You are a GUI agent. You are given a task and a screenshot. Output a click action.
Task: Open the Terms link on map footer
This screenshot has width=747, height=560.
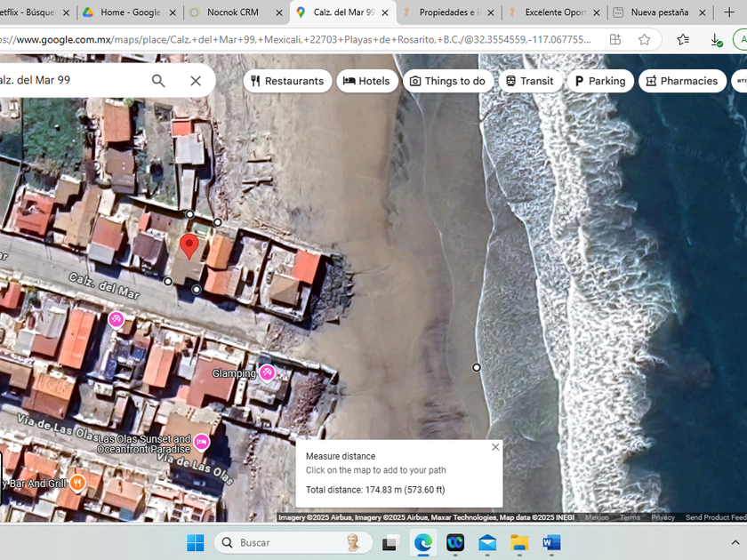tap(630, 517)
